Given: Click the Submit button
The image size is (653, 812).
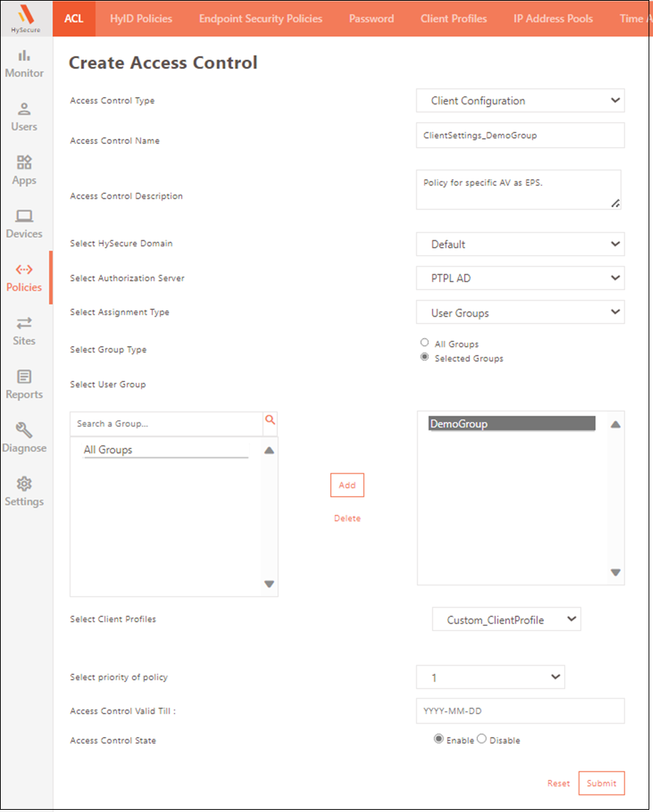Looking at the screenshot, I should (602, 783).
